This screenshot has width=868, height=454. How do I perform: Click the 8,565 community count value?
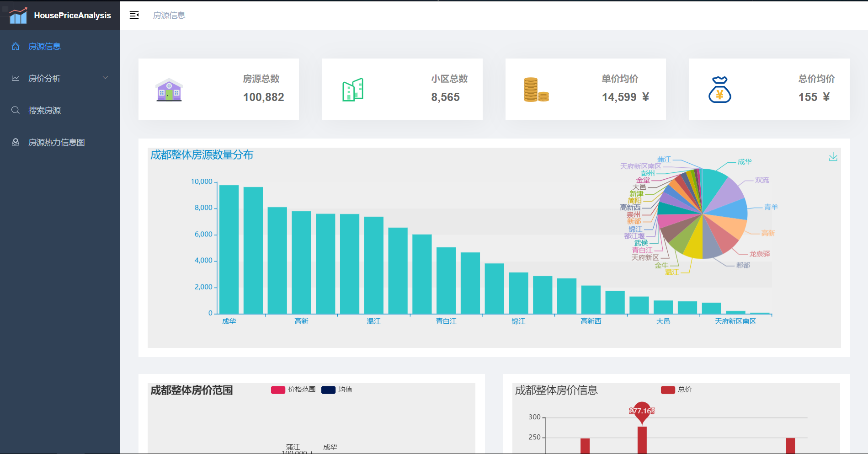point(445,97)
